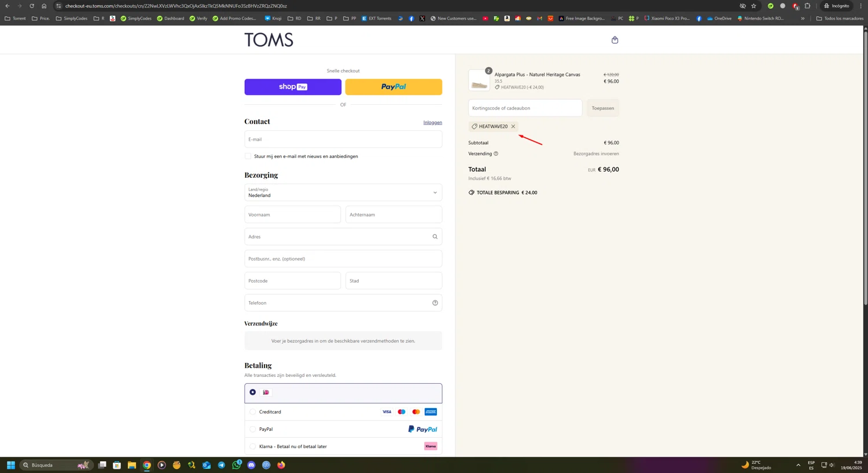Open Outlook from the taskbar

207,465
